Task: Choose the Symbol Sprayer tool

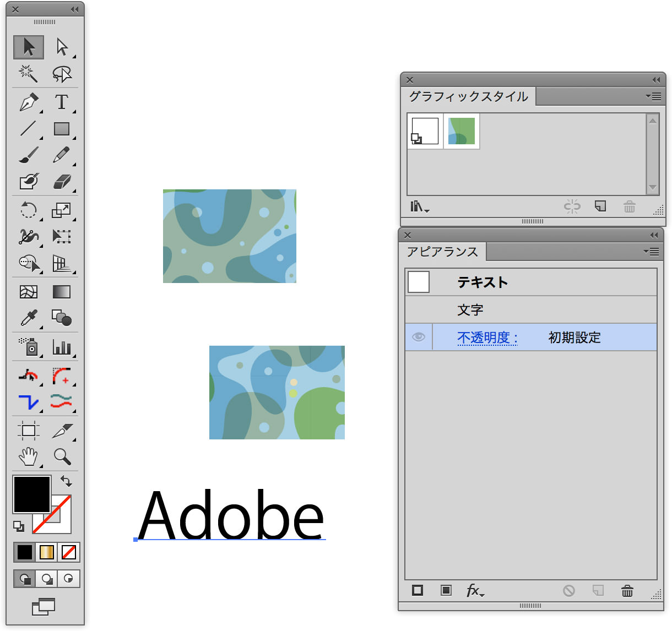Action: tap(29, 347)
